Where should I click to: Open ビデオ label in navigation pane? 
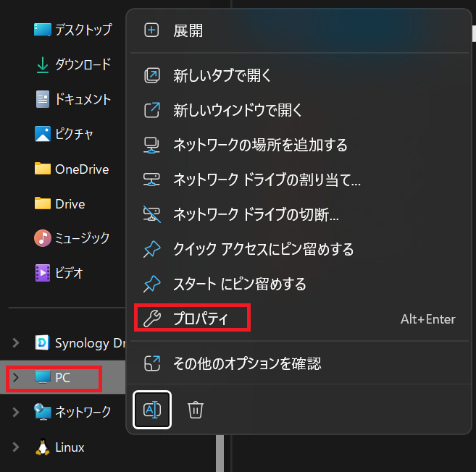click(x=69, y=273)
